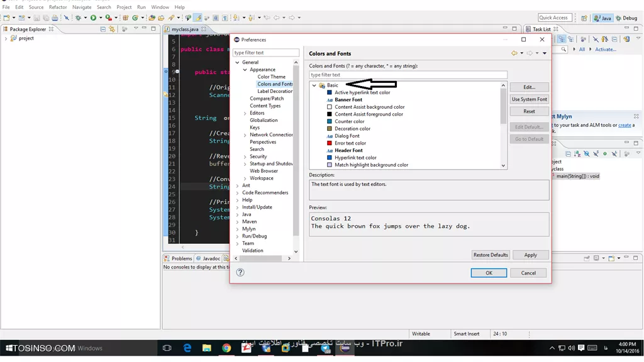Click Hide Fields icon in Outline view

(587, 154)
